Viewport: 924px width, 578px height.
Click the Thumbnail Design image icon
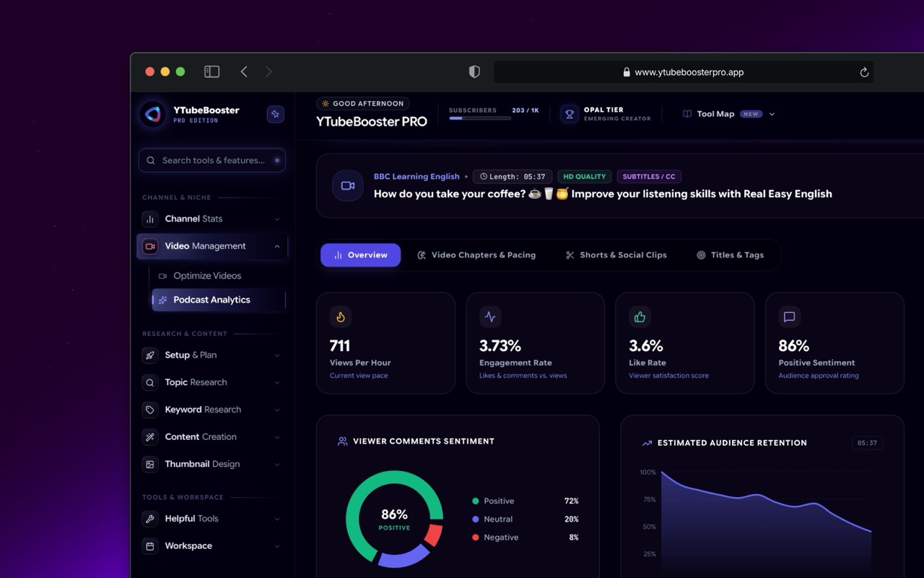coord(150,465)
